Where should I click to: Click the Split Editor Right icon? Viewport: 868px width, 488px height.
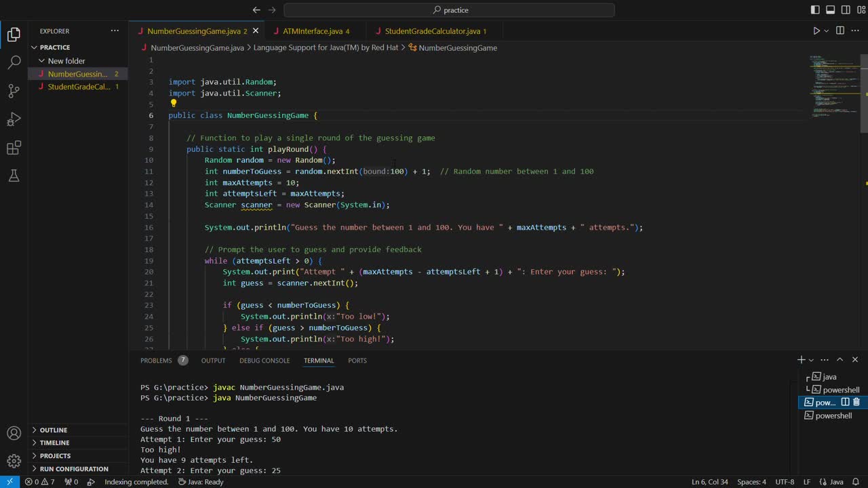pos(840,30)
